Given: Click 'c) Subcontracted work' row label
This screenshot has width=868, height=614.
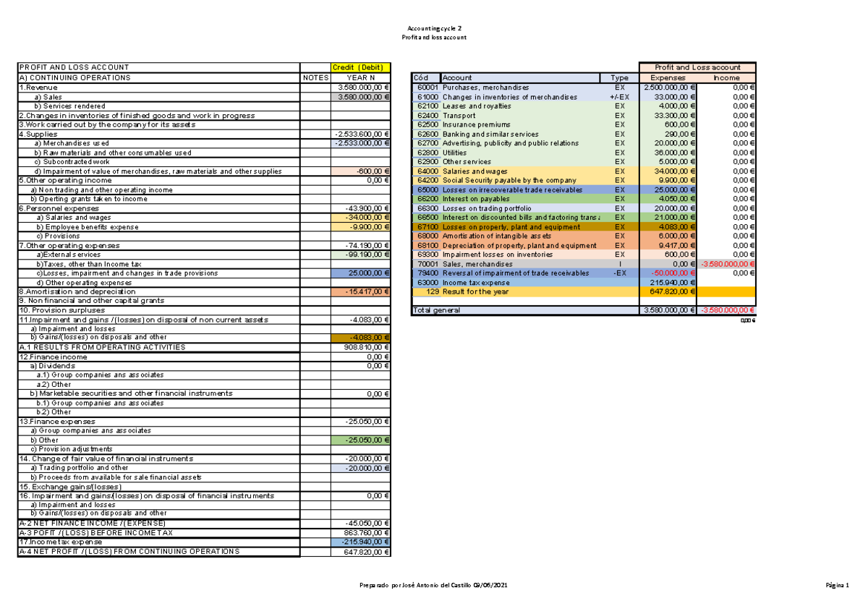Looking at the screenshot, I should 72,162.
